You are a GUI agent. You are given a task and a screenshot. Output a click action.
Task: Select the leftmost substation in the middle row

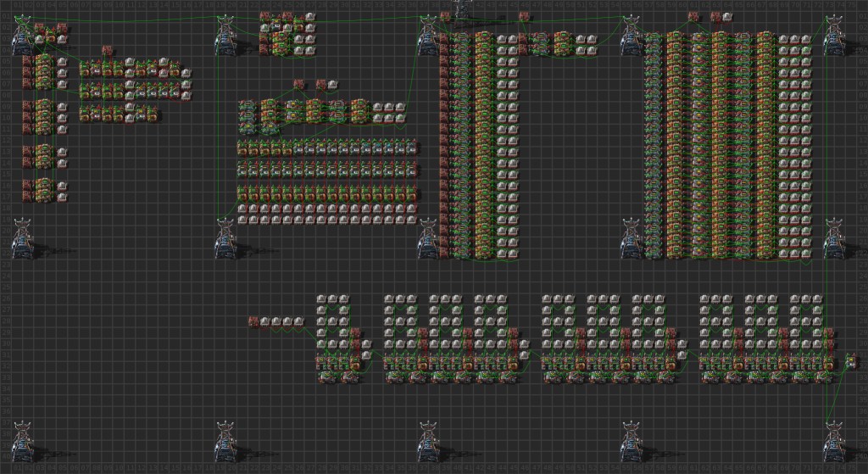click(22, 239)
